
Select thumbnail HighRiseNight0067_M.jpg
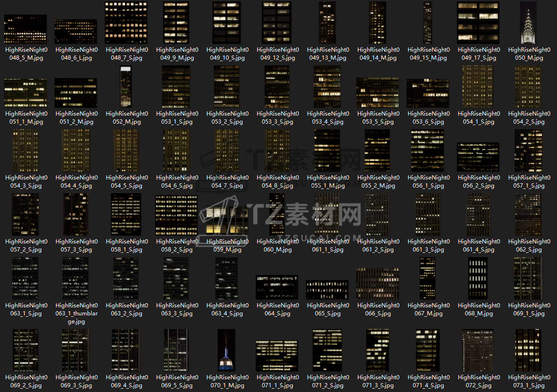pos(428,278)
